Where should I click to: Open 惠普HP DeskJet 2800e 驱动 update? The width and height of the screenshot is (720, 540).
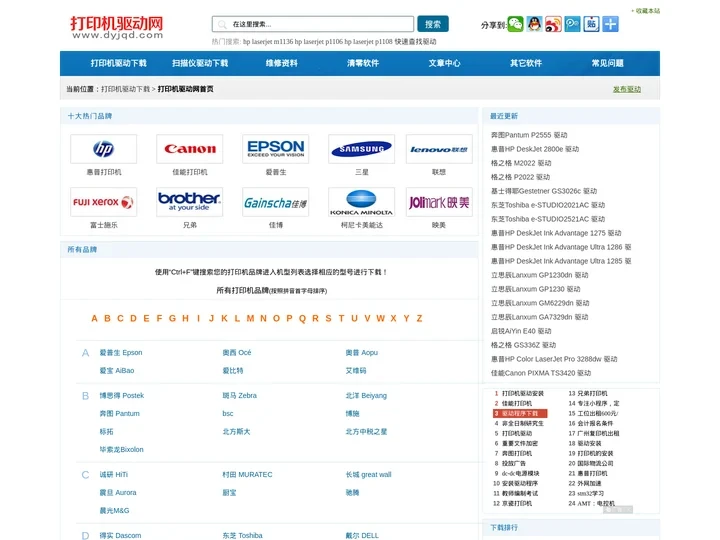click(x=535, y=149)
